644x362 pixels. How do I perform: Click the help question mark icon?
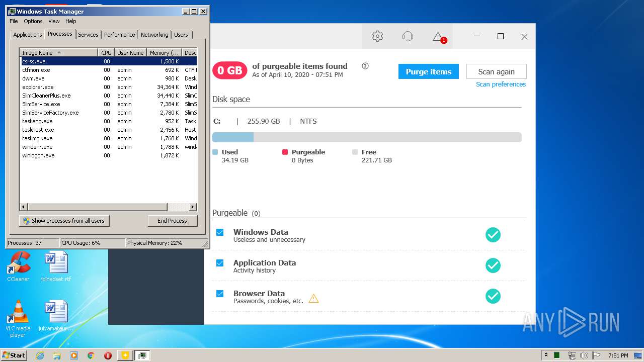[x=365, y=66]
